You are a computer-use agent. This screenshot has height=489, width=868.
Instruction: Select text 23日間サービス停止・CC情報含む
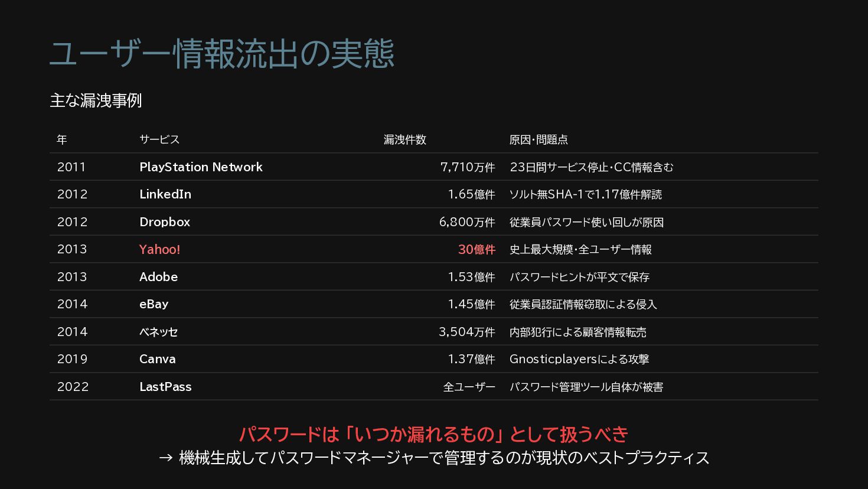[x=592, y=167]
